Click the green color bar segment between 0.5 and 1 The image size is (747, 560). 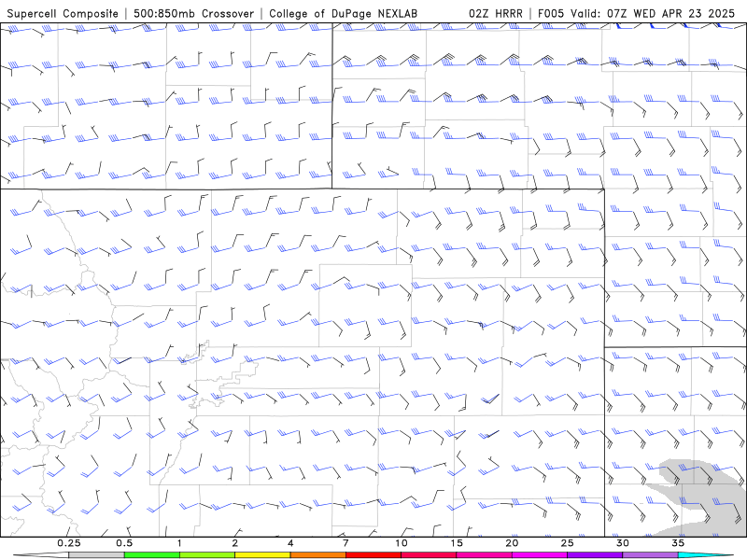pos(151,555)
